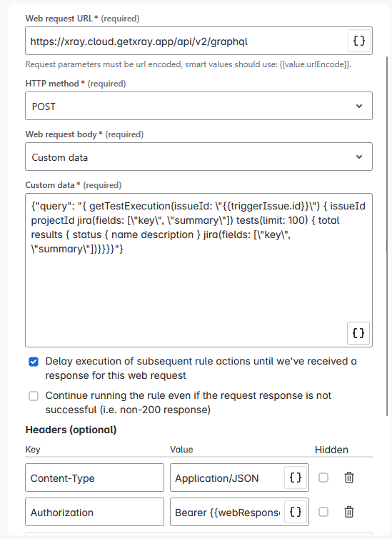Click the HTTP method dropdown chevron

point(359,107)
